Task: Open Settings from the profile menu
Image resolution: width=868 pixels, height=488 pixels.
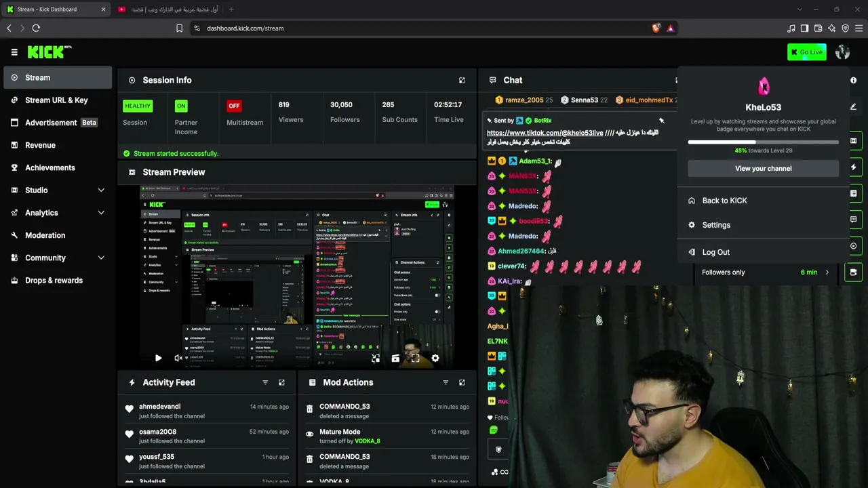Action: (x=764, y=225)
